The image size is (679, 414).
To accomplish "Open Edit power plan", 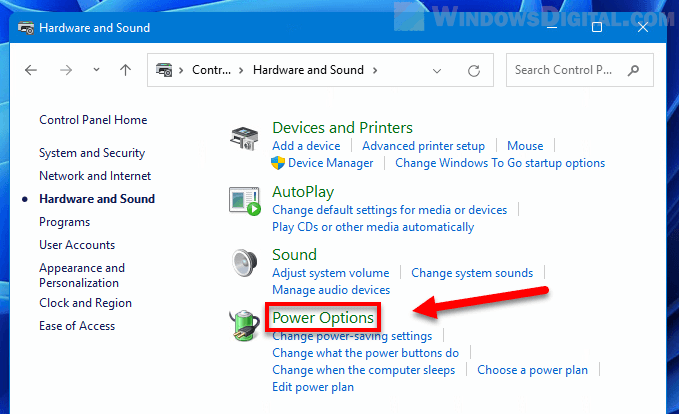I will tap(313, 387).
